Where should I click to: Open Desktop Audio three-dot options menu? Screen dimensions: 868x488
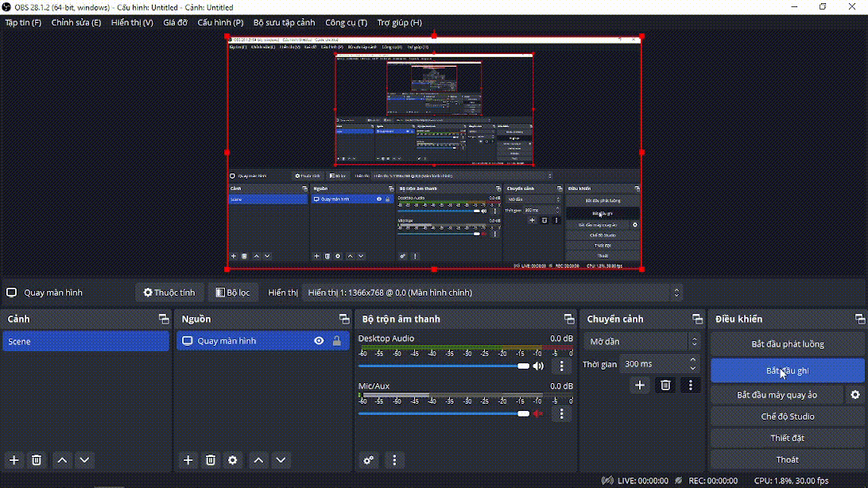pyautogui.click(x=562, y=366)
